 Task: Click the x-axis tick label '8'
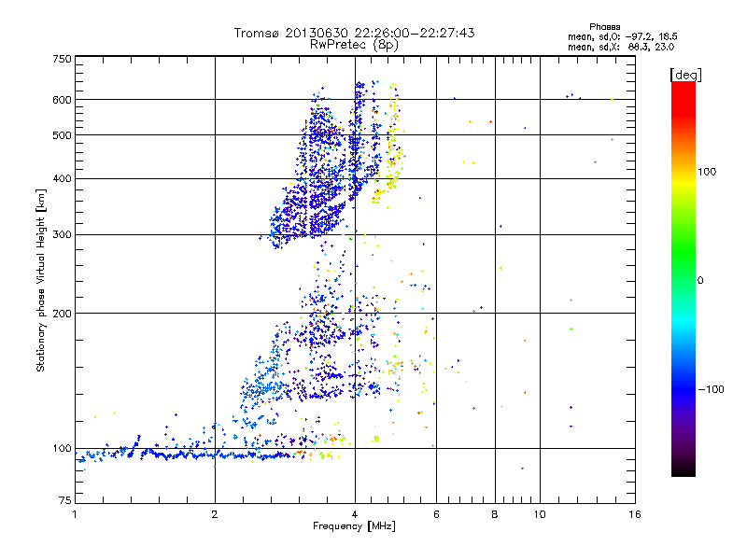[495, 514]
